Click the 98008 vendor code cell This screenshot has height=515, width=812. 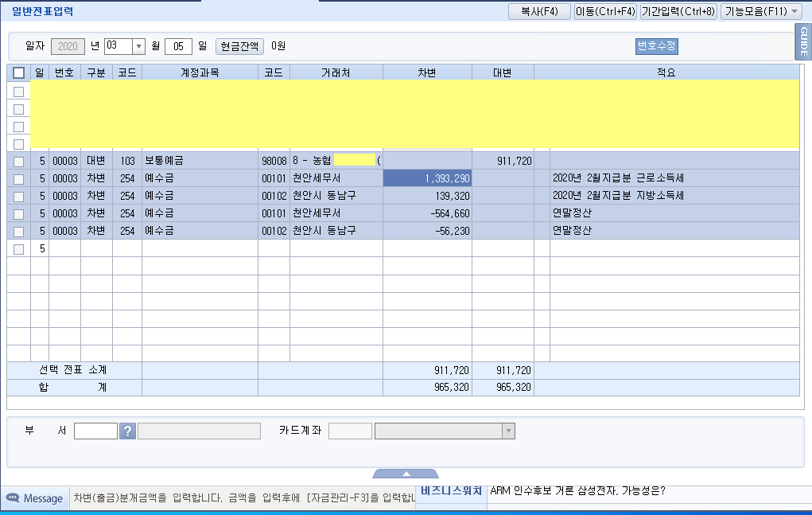pyautogui.click(x=274, y=161)
